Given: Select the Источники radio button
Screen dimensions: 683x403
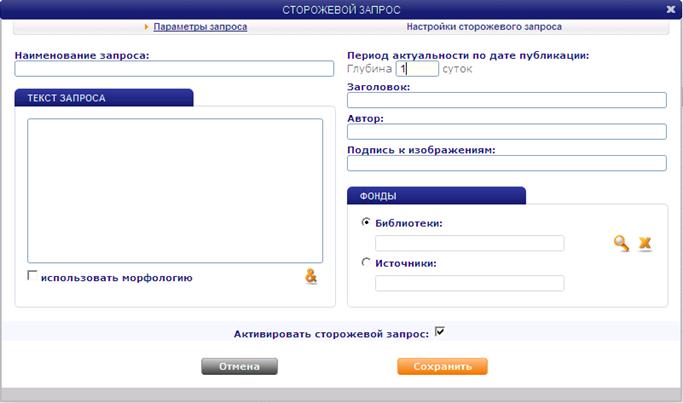Looking at the screenshot, I should coord(366,262).
